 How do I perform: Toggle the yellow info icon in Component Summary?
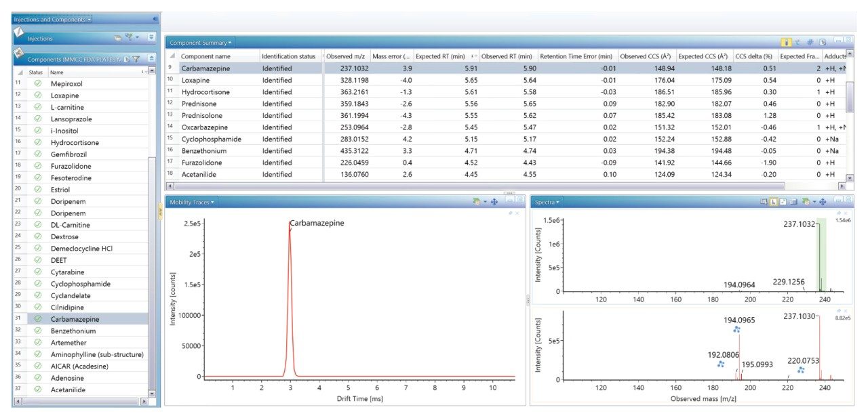pyautogui.click(x=787, y=43)
